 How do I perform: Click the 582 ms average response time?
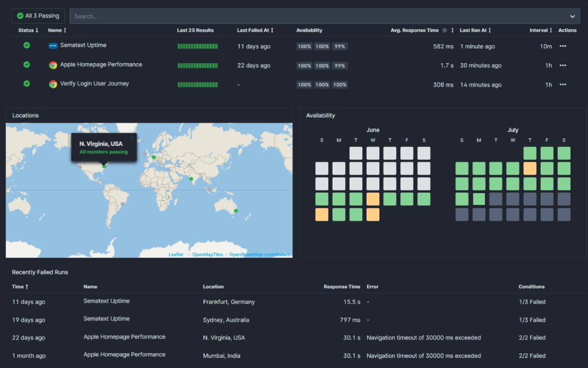443,46
